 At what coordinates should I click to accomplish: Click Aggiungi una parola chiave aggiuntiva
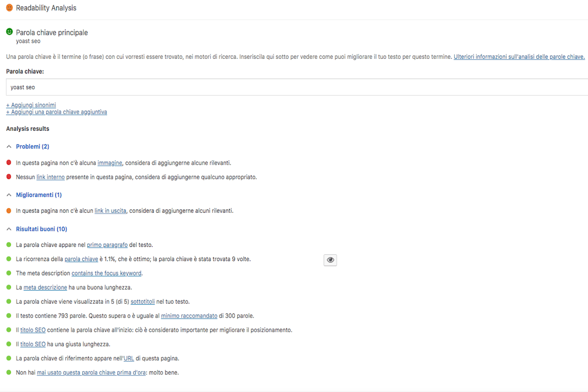(x=56, y=112)
